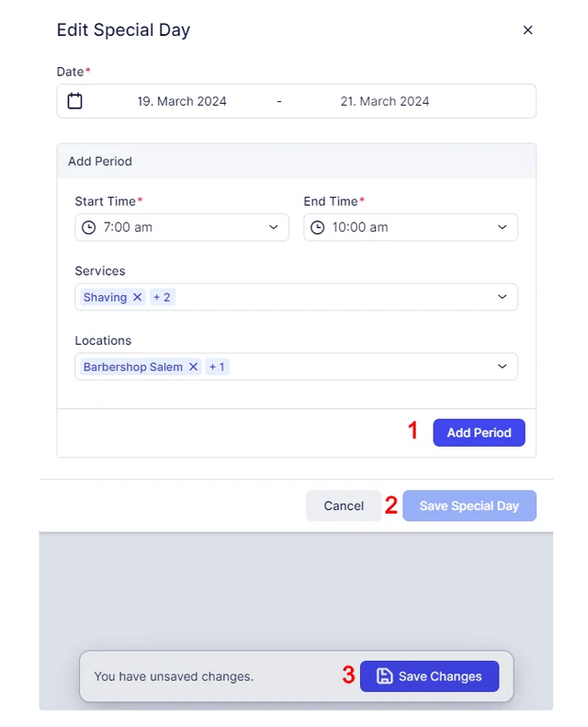Show the +1 additional locations tag
Screen dimensions: 588x727
tap(217, 367)
